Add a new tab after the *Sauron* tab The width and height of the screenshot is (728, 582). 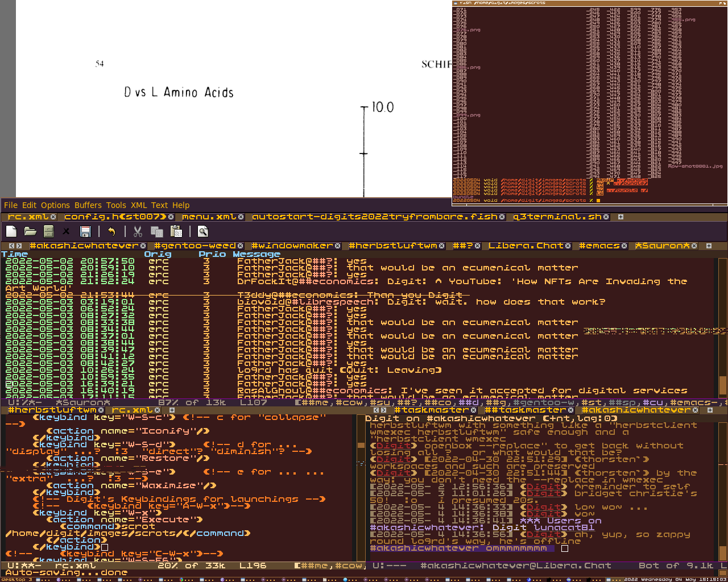point(709,246)
